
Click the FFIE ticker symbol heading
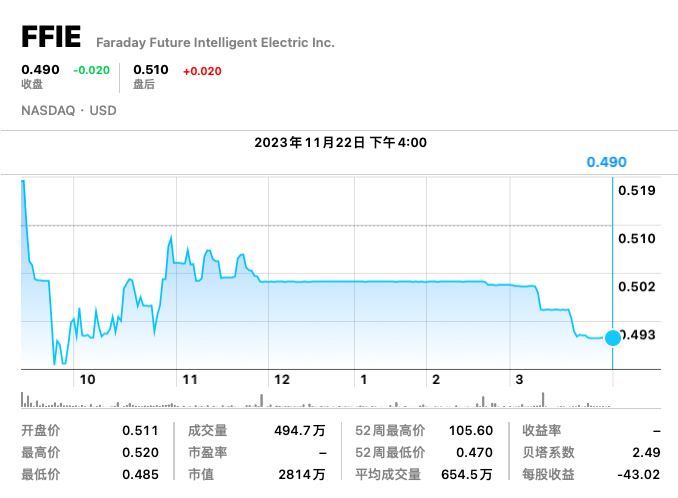click(51, 37)
